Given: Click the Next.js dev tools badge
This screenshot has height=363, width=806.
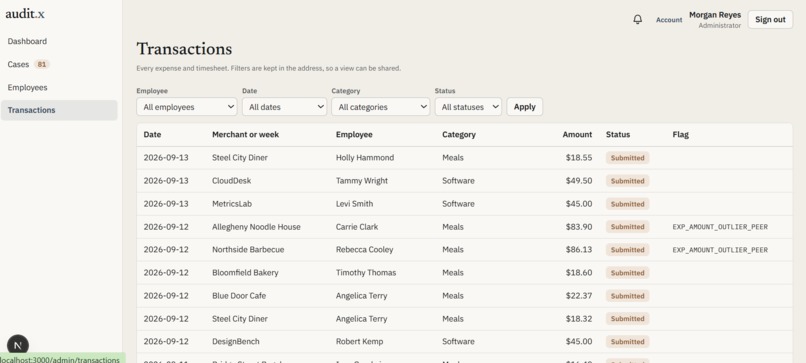Looking at the screenshot, I should tap(18, 345).
